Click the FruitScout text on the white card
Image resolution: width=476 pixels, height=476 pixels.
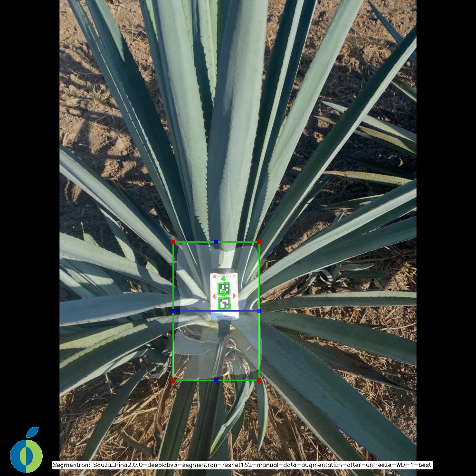coord(227,276)
